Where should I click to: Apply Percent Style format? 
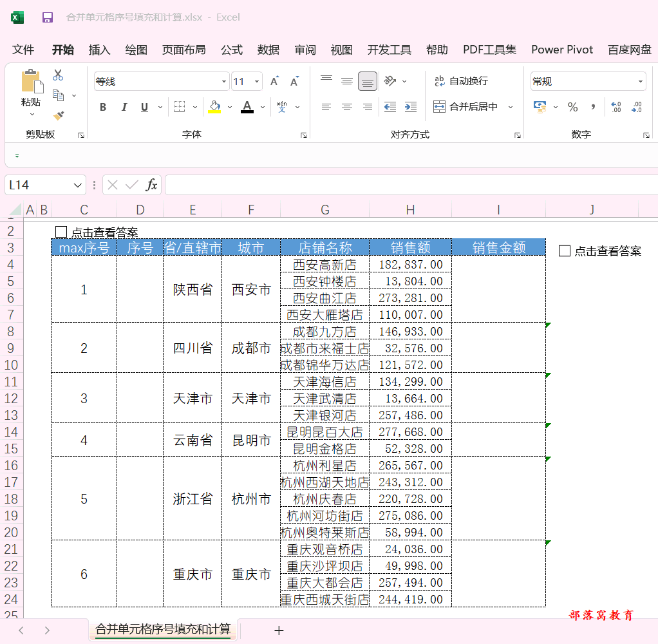[573, 107]
